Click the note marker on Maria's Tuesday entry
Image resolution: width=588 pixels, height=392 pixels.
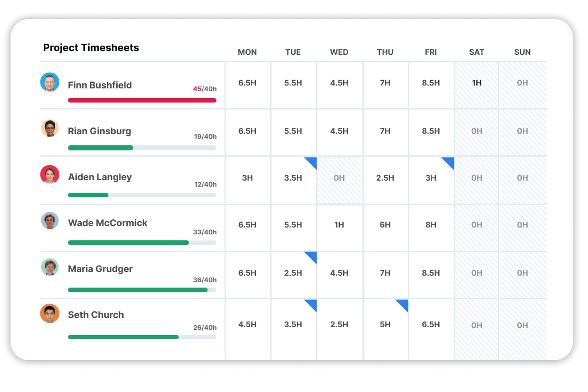click(x=312, y=256)
